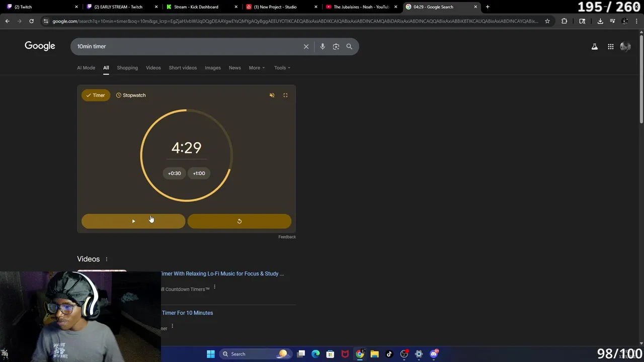Screen dimensions: 644x362
Task: Search by image with camera icon
Action: pyautogui.click(x=336, y=46)
